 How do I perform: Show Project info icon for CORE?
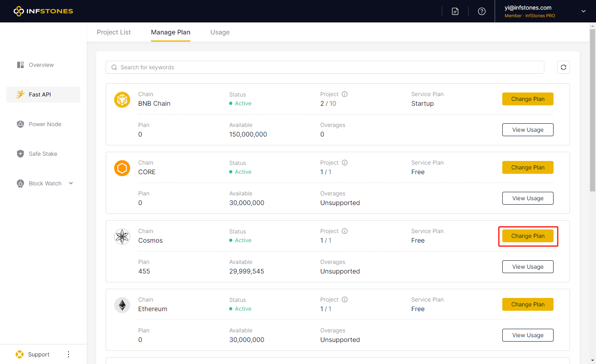click(x=345, y=163)
